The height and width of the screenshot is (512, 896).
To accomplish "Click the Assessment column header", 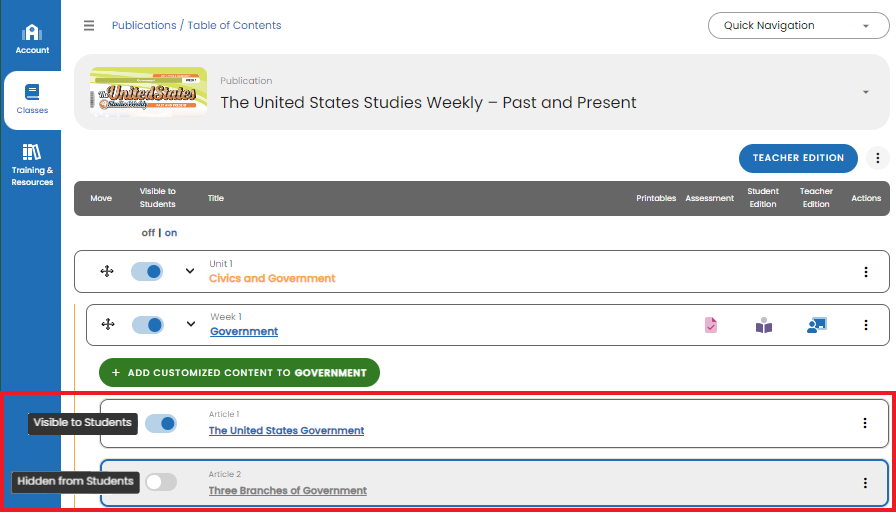I will 710,198.
